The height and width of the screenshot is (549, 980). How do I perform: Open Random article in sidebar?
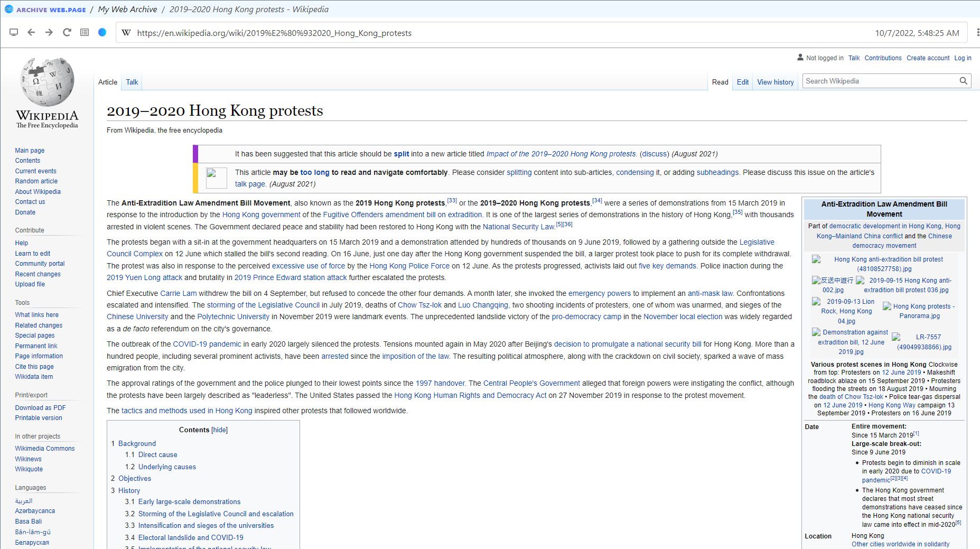click(x=36, y=181)
